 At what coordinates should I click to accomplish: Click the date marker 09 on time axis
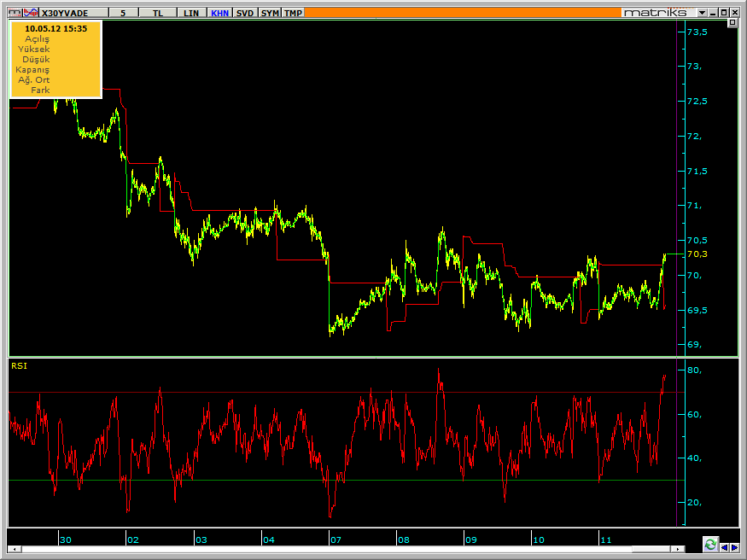coord(470,540)
